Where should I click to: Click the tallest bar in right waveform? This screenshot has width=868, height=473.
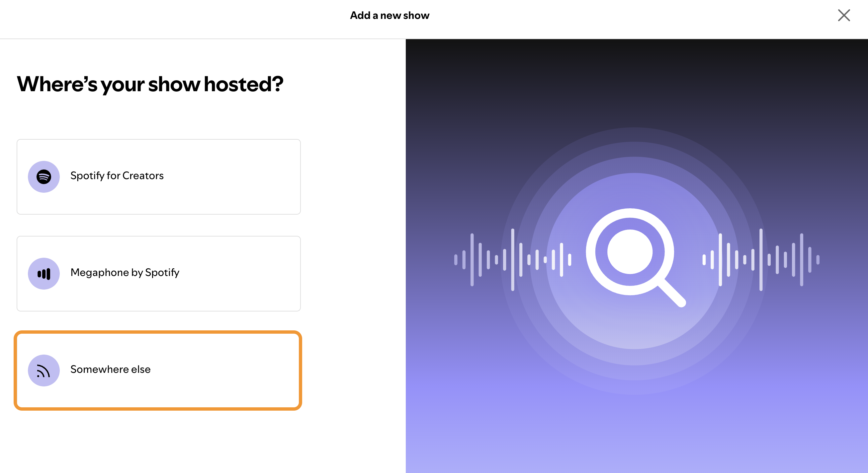tap(761, 260)
